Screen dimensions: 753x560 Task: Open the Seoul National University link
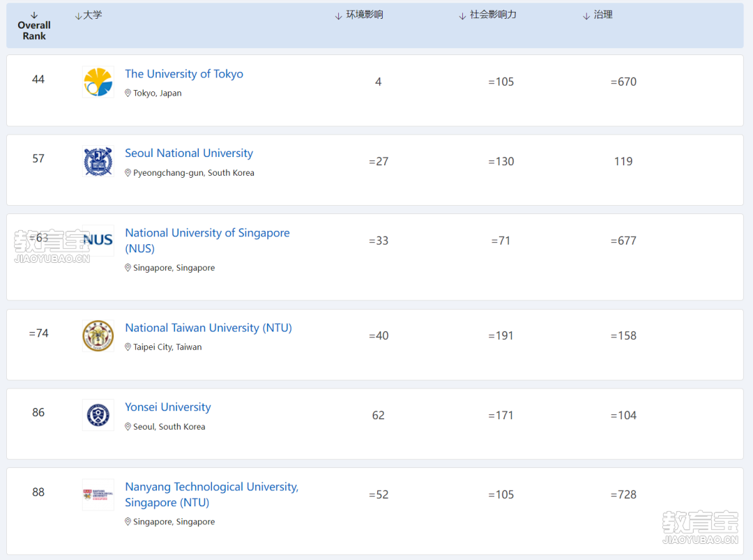[189, 153]
